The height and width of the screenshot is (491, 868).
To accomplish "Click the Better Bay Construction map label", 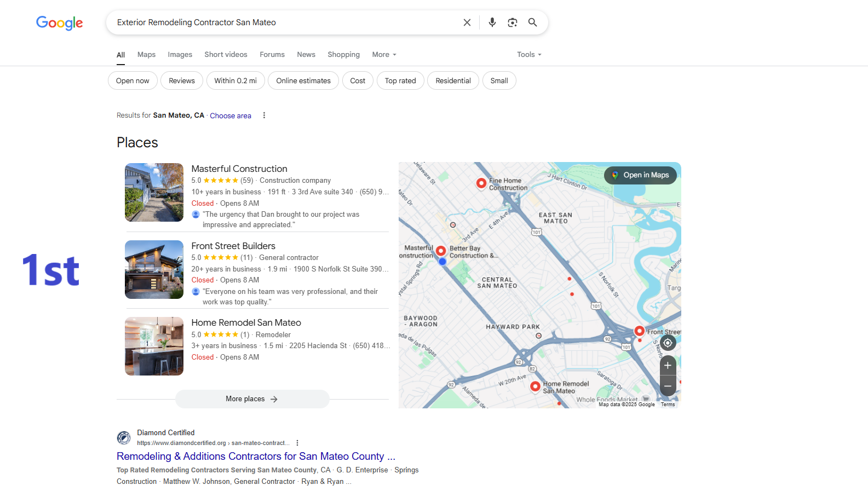I will tap(474, 252).
